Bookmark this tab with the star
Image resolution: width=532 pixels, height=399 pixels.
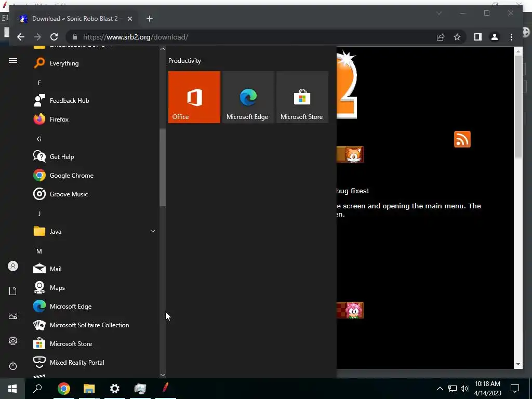[457, 37]
